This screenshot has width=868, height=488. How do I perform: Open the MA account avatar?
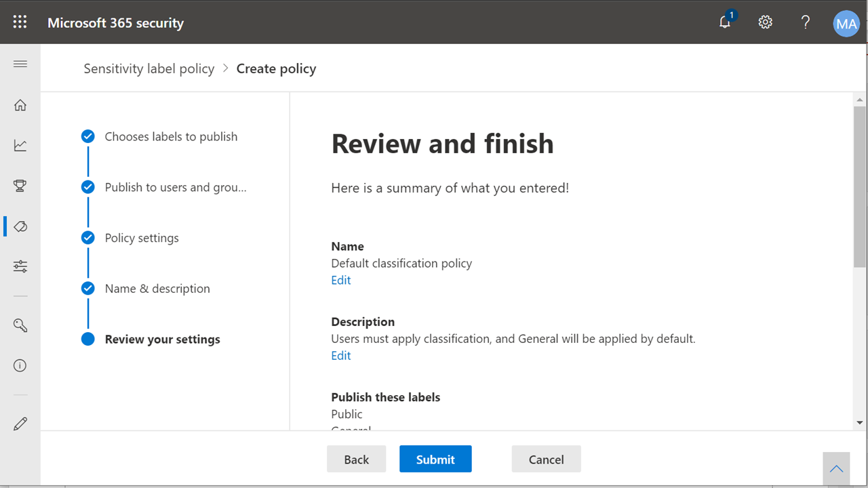coord(846,24)
